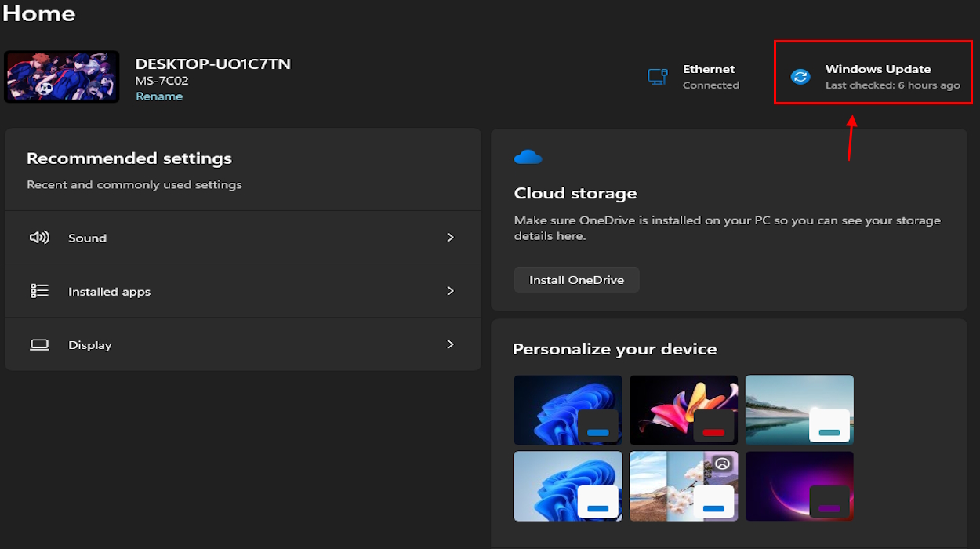
Task: Select the dark blue Windows bloom theme
Action: coord(568,409)
